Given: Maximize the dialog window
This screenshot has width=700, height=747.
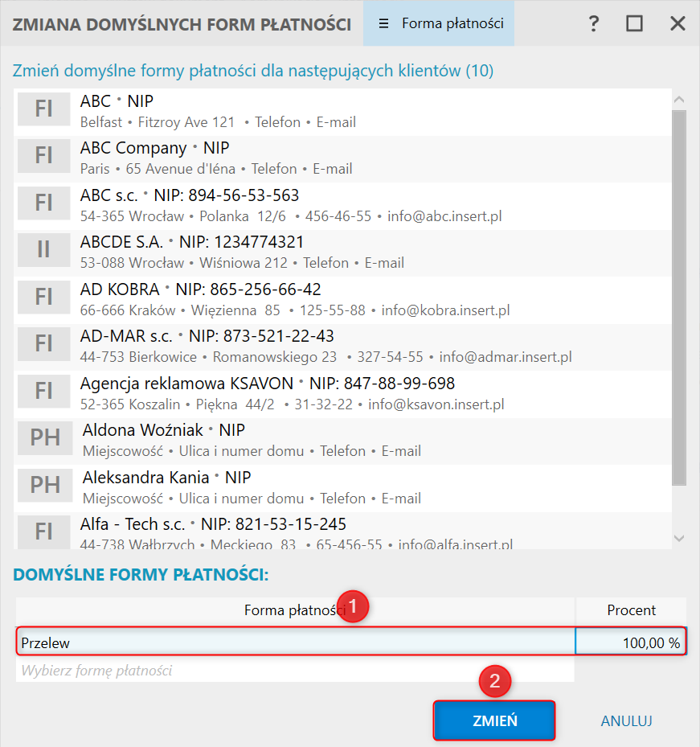Looking at the screenshot, I should click(634, 23).
